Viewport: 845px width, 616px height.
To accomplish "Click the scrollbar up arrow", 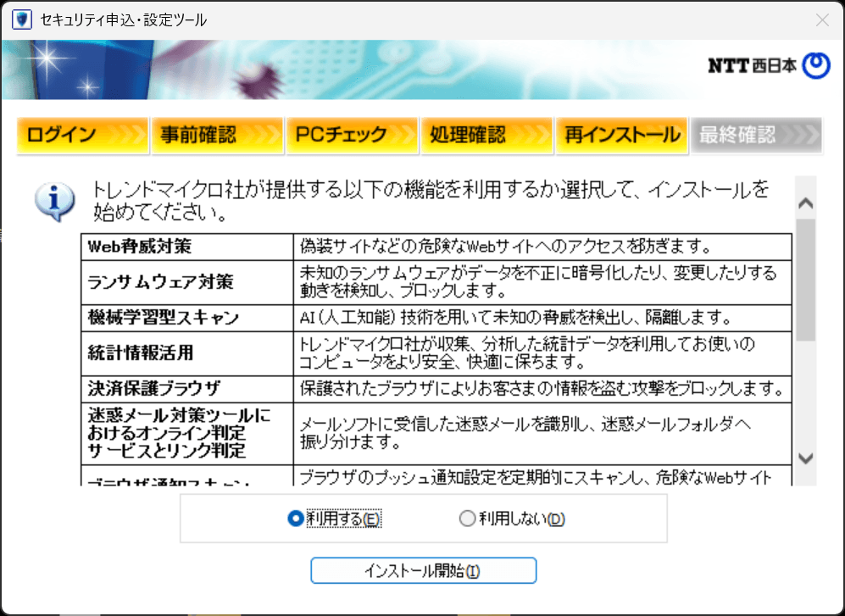I will (x=804, y=203).
